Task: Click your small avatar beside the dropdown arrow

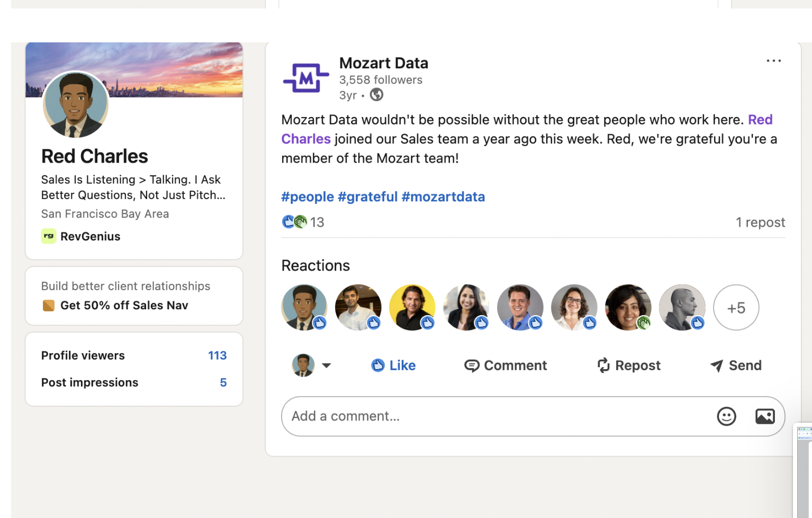Action: [x=303, y=365]
